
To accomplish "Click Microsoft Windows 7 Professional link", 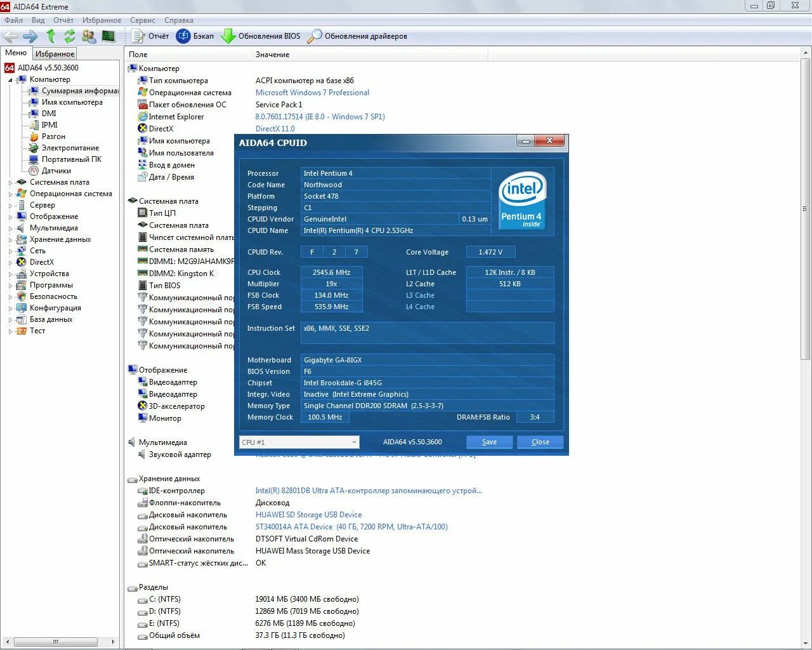I will click(312, 93).
